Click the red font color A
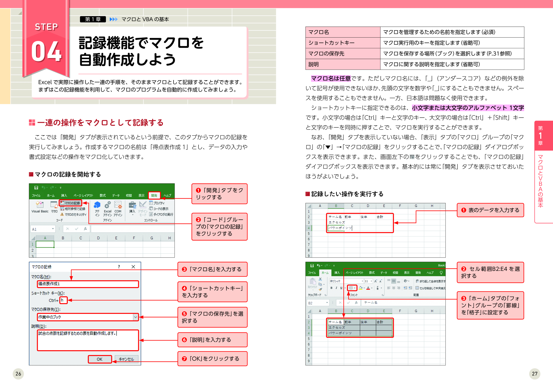The height and width of the screenshot is (392, 553). click(368, 288)
